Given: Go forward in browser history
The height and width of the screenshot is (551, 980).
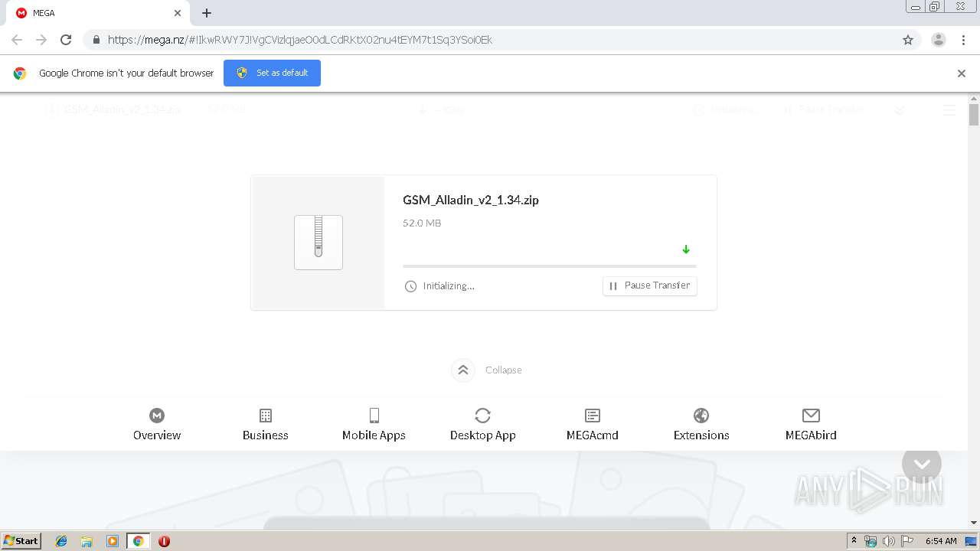Looking at the screenshot, I should 41,40.
